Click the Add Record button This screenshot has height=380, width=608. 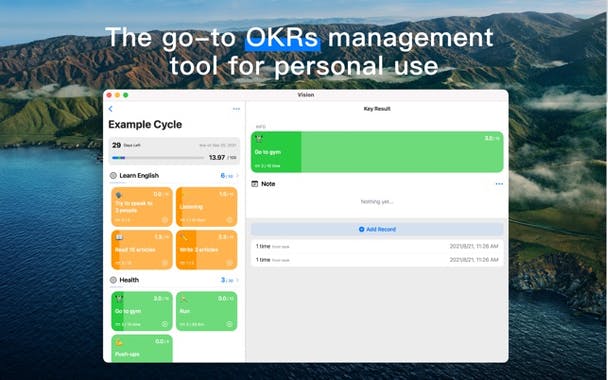377,230
